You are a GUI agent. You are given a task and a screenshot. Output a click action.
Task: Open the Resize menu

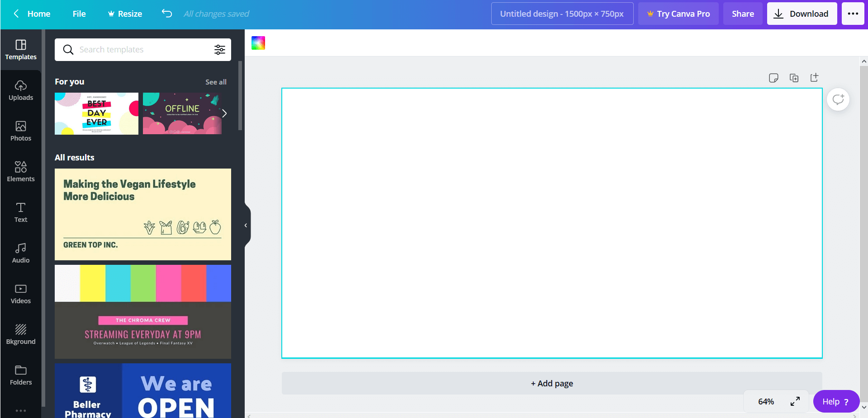point(124,14)
